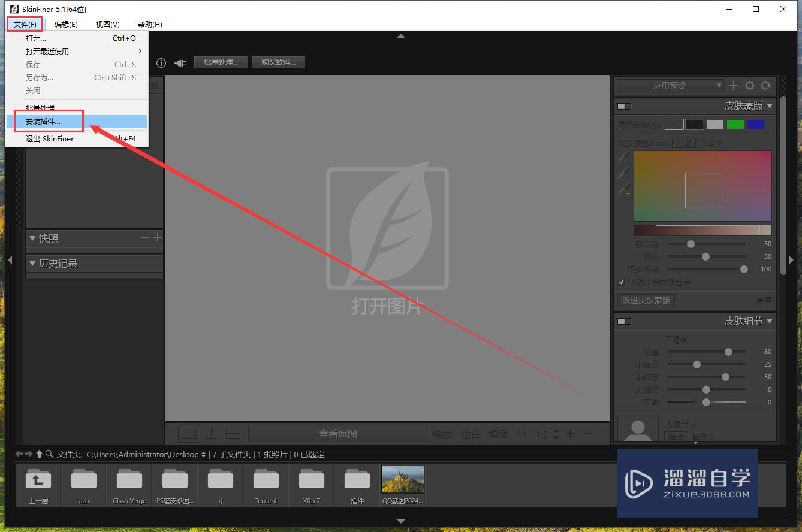Screen dimensions: 802x532
Task: Select the skin color eyedropper tool
Action: (x=624, y=156)
